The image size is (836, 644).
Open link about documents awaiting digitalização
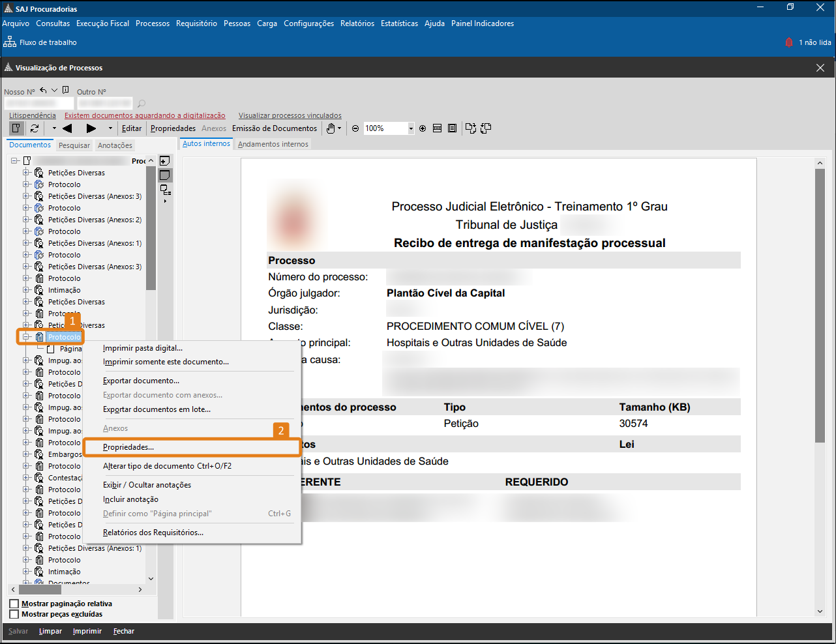coord(145,115)
